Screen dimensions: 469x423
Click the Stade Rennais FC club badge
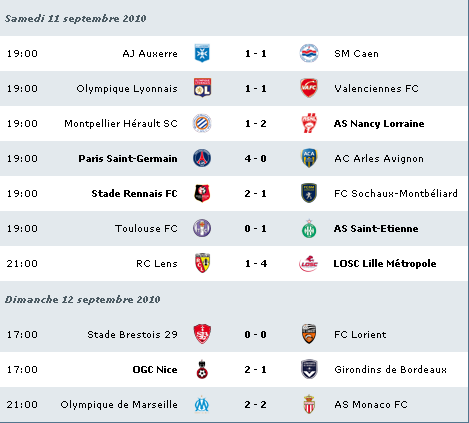point(202,193)
